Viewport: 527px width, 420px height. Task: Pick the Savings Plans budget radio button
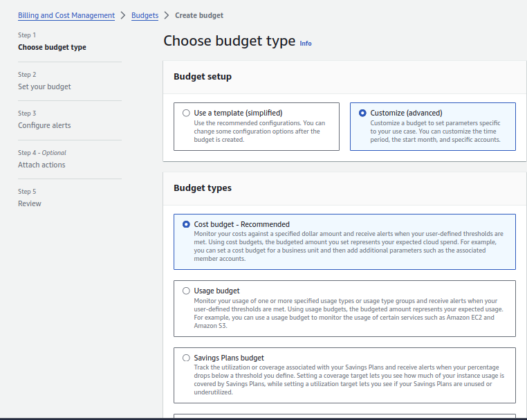186,358
